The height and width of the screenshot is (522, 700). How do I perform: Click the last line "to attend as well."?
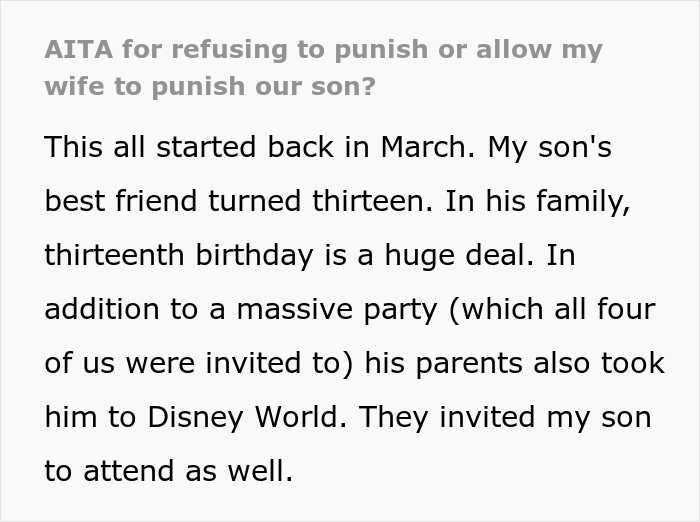pos(169,469)
